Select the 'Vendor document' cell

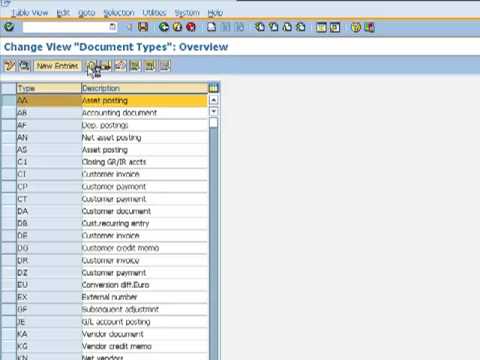click(144, 334)
